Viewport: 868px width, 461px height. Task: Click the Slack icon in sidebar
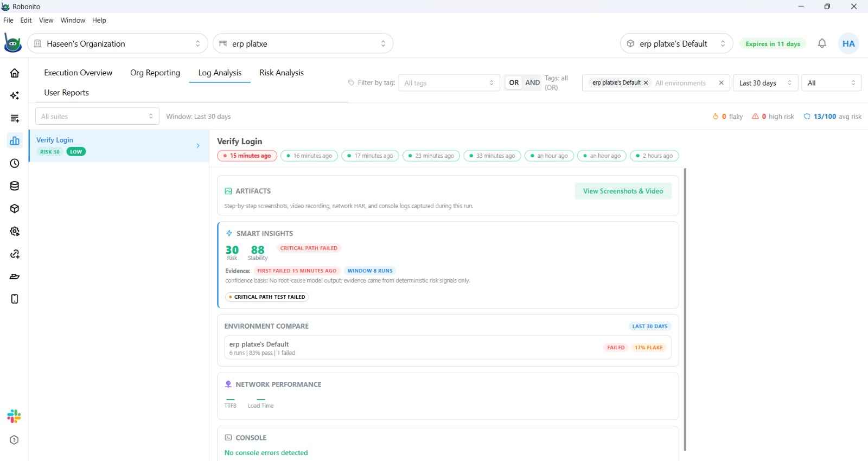[14, 417]
